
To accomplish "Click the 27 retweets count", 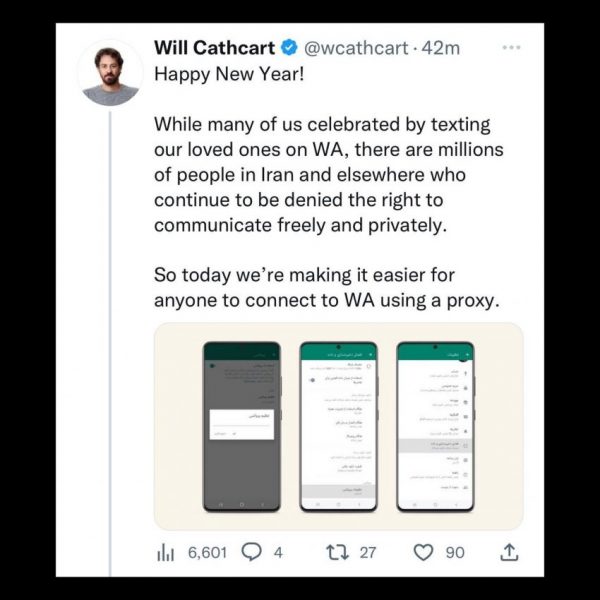I will (368, 553).
